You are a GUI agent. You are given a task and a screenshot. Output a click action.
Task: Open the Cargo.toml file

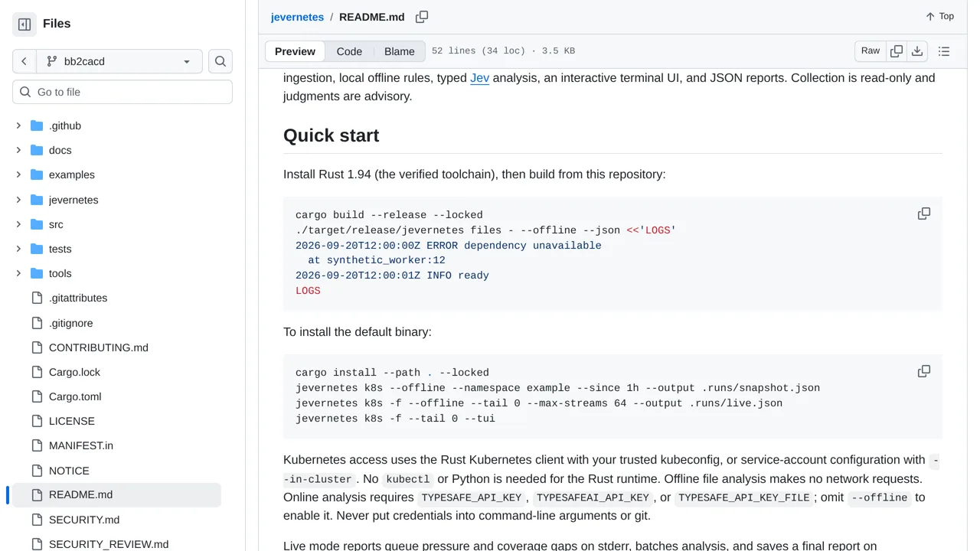pyautogui.click(x=75, y=396)
